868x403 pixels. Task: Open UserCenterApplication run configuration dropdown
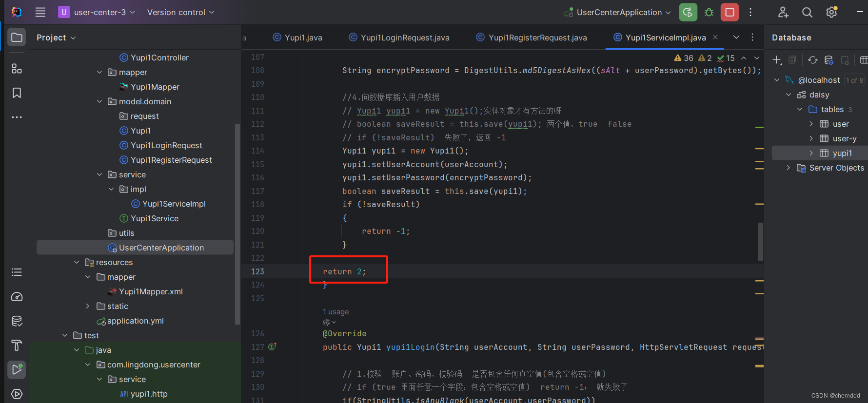click(x=617, y=12)
